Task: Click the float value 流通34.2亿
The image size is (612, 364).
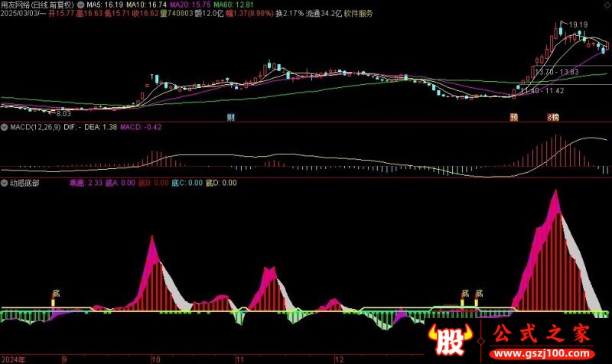Action: [x=324, y=14]
